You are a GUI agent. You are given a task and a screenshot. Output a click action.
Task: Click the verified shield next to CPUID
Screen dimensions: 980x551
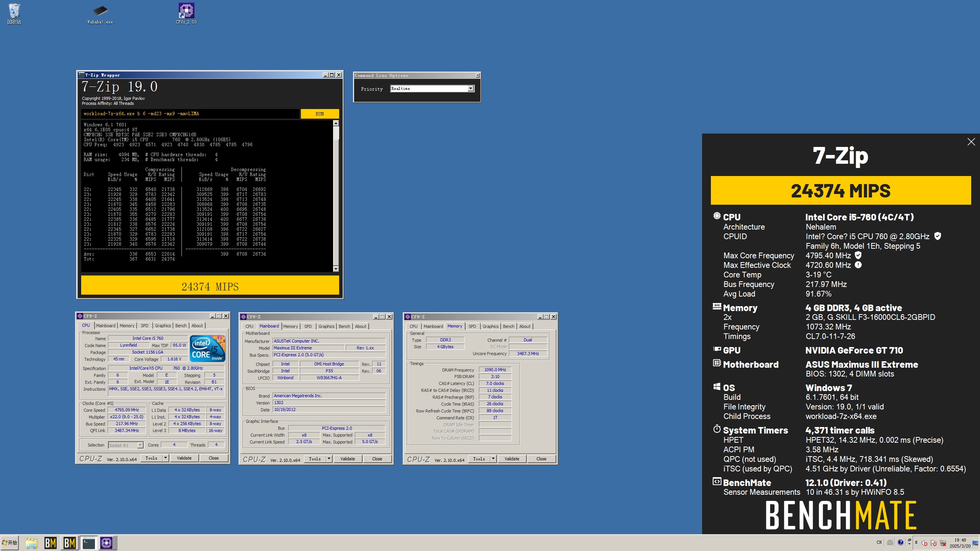(938, 236)
